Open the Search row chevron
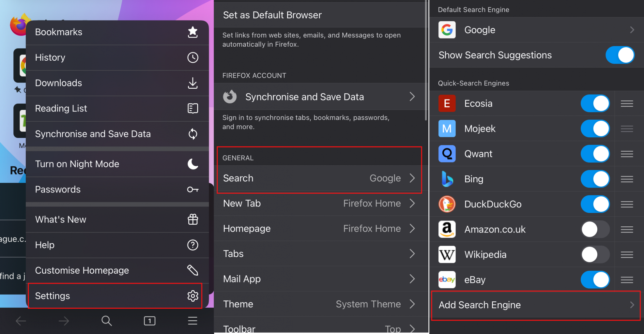This screenshot has width=644, height=334. click(x=412, y=178)
